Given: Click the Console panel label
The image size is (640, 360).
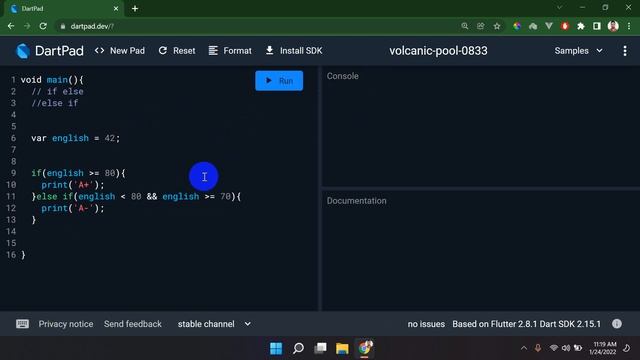Looking at the screenshot, I should [342, 76].
